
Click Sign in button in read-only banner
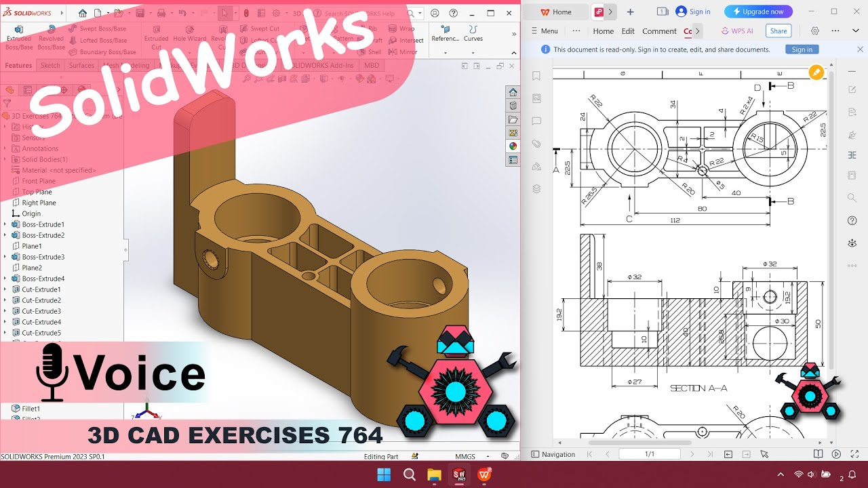tap(802, 49)
